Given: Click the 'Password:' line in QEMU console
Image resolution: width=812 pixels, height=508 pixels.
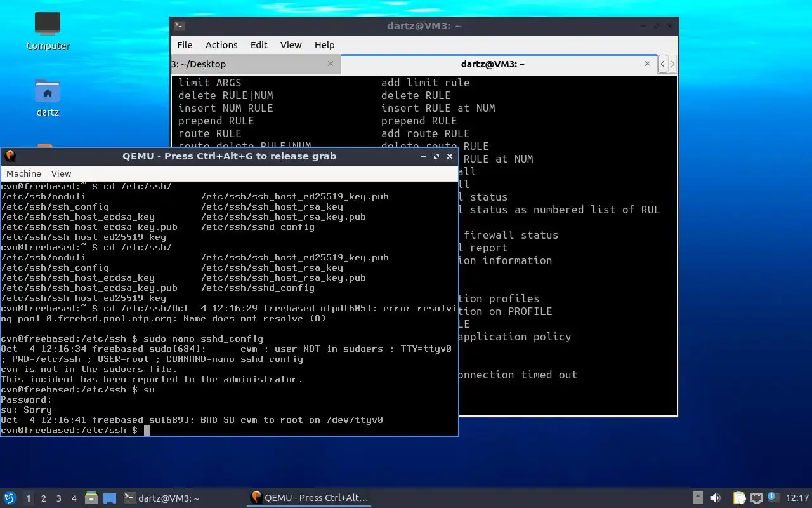Looking at the screenshot, I should (x=27, y=399).
